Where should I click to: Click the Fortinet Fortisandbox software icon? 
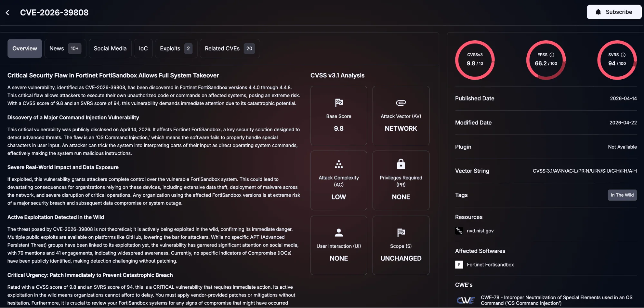(459, 265)
